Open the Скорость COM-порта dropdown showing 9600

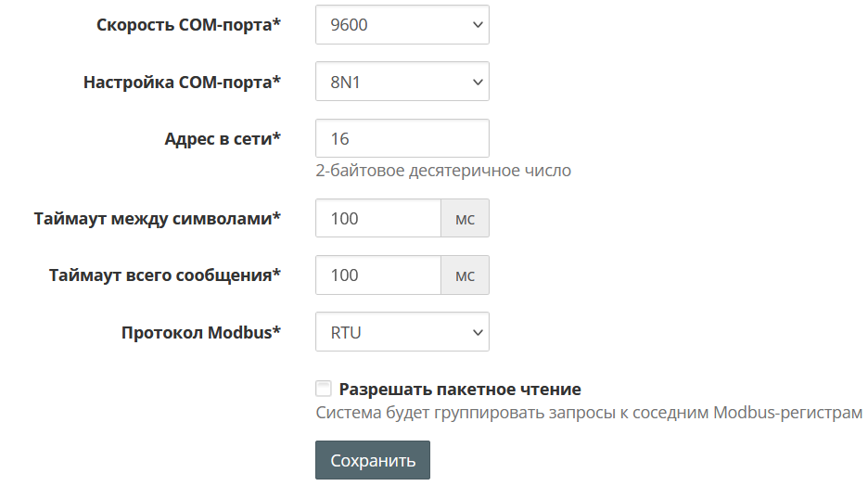tap(401, 25)
